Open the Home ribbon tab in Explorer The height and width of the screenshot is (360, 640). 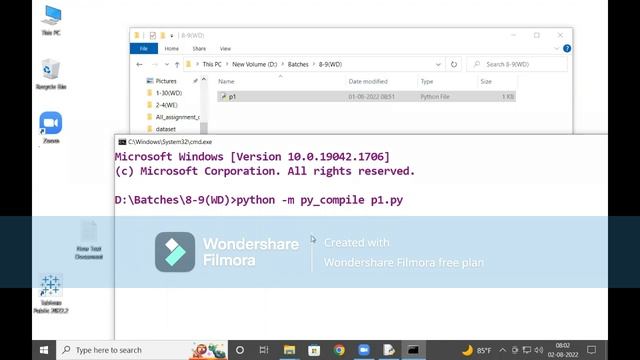(171, 49)
